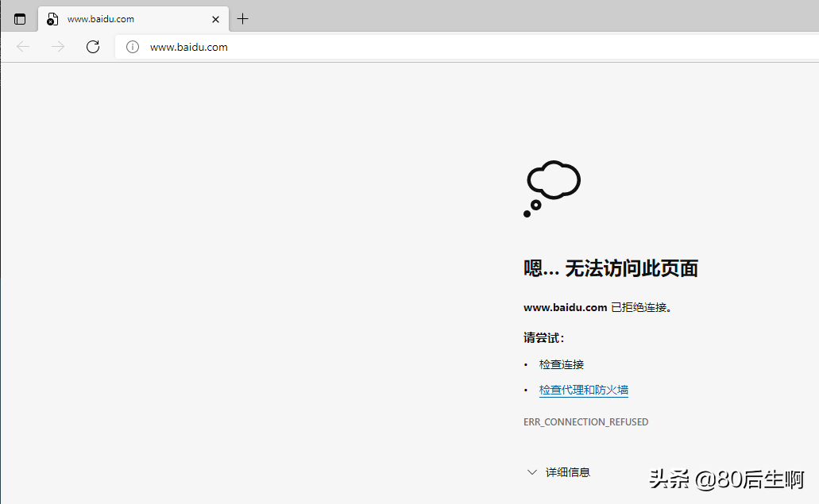Toggle the vertical tabs layout icon
Screen dimensions: 819x504
tap(18, 18)
